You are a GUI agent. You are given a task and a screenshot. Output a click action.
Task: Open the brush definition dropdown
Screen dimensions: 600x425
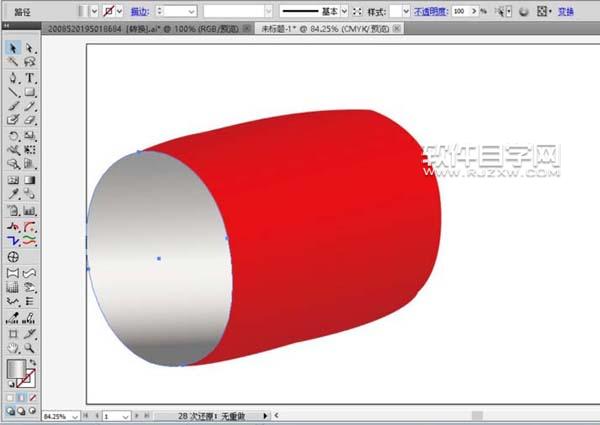(268, 12)
